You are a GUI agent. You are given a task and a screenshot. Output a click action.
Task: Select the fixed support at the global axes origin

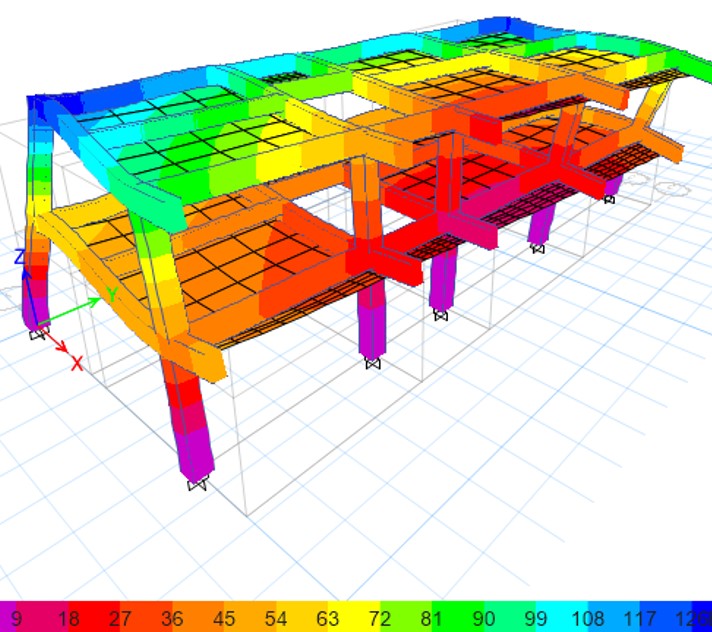38,333
